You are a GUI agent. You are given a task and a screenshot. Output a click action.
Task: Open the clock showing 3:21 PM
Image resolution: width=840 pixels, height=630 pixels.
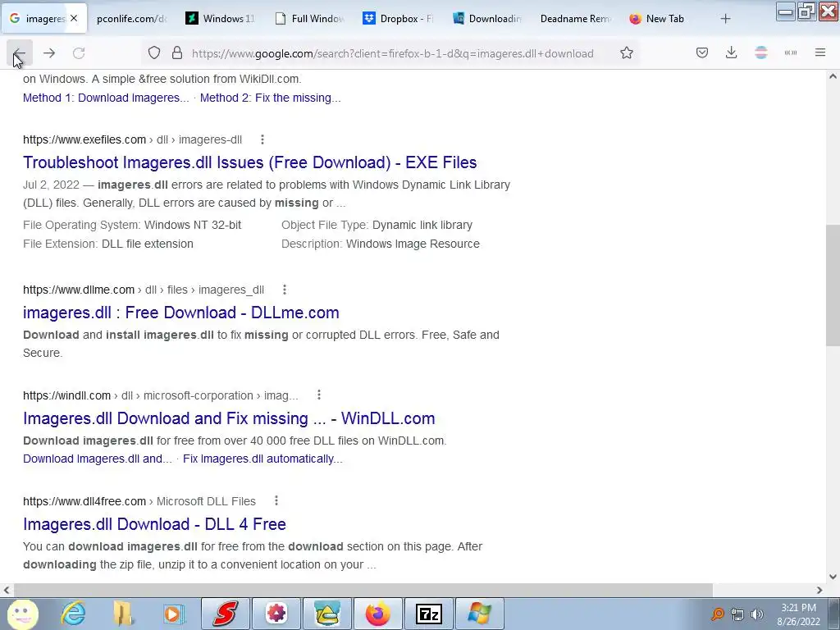point(798,614)
